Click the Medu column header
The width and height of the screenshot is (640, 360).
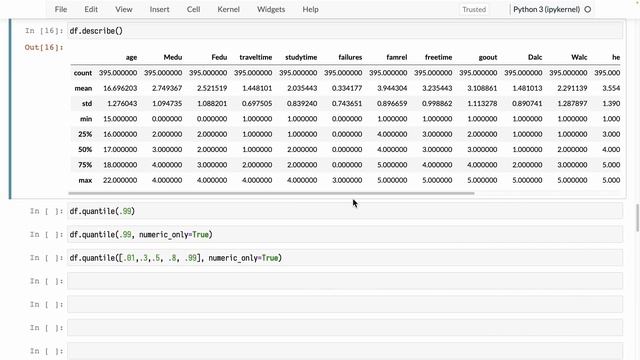pyautogui.click(x=173, y=58)
